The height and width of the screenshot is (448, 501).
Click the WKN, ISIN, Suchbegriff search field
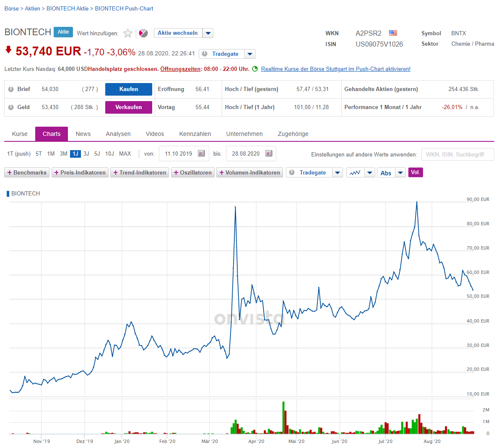coord(457,154)
